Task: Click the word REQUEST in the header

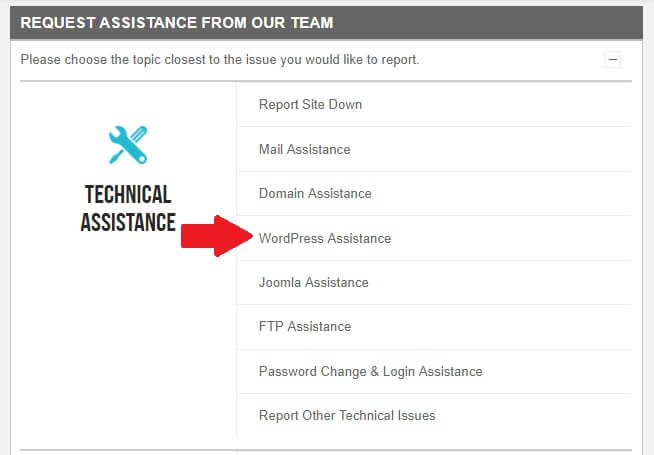Action: (x=58, y=23)
